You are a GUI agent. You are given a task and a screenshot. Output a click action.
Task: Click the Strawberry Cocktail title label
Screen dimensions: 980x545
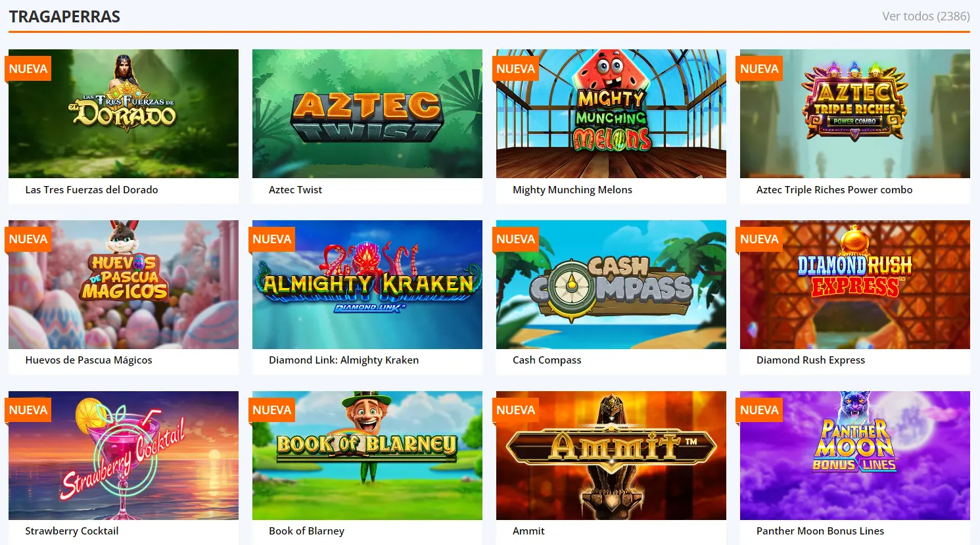[x=72, y=531]
